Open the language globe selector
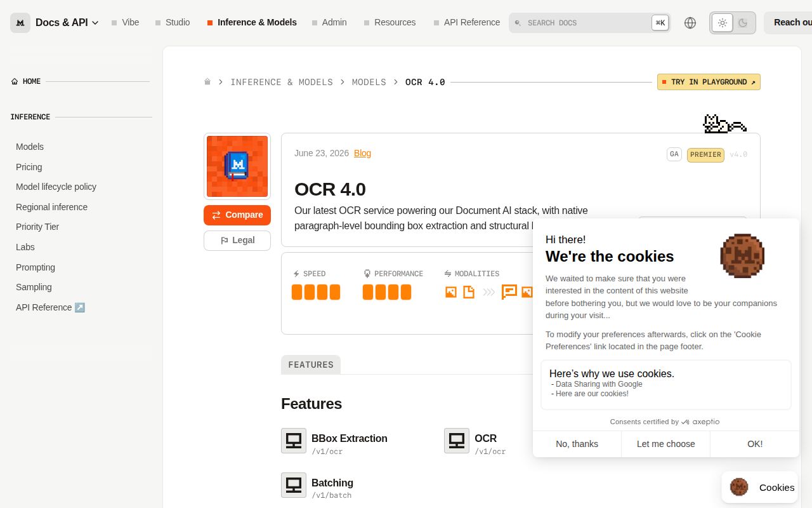This screenshot has height=508, width=812. coord(690,23)
